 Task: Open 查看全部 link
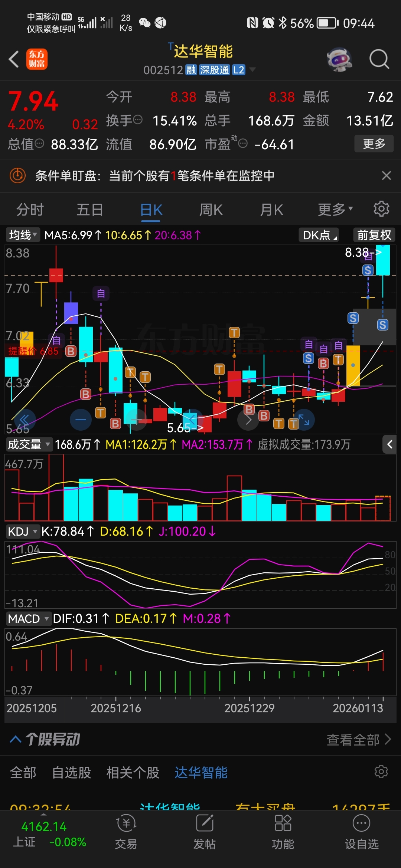[359, 740]
